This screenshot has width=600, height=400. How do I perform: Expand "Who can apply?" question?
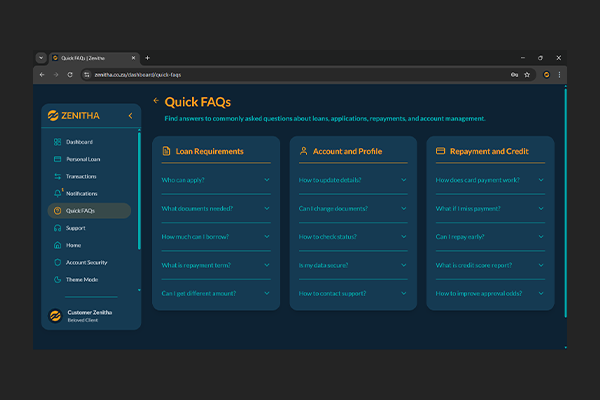point(216,180)
